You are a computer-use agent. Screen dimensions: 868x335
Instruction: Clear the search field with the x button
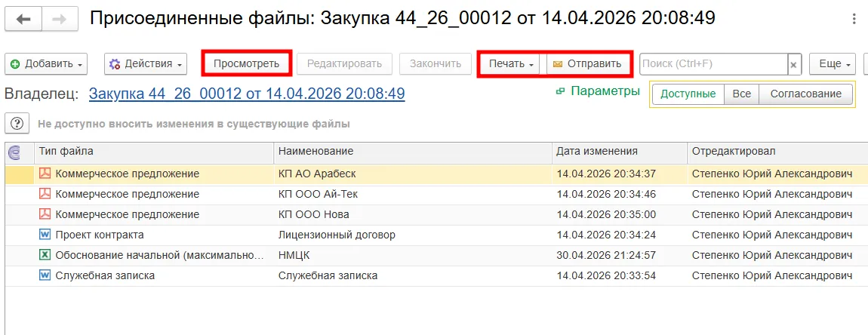[794, 64]
